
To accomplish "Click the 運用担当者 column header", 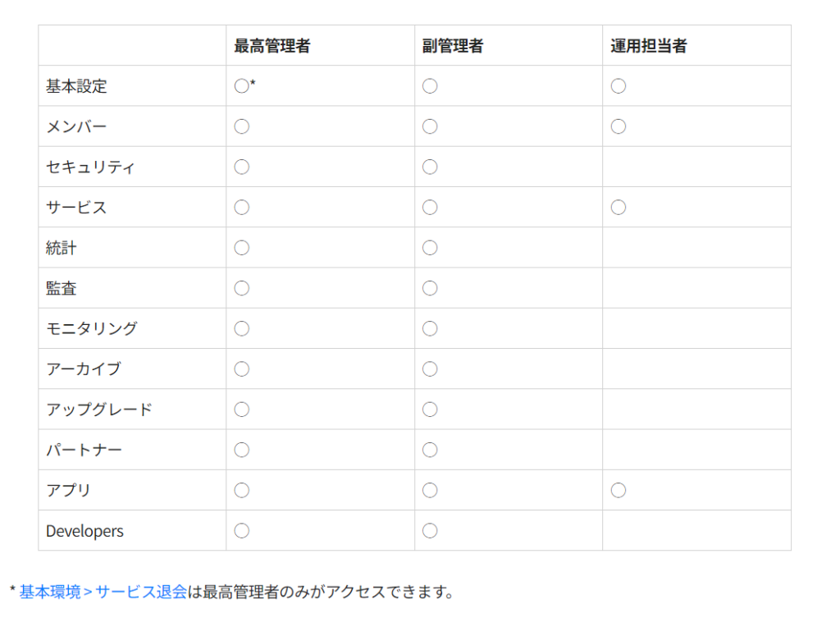I will (649, 46).
